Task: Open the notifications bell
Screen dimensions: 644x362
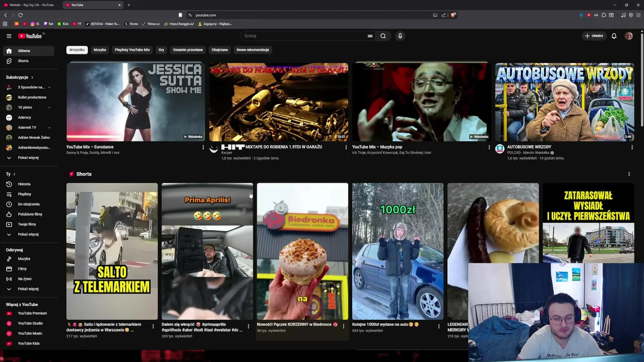Action: [614, 36]
